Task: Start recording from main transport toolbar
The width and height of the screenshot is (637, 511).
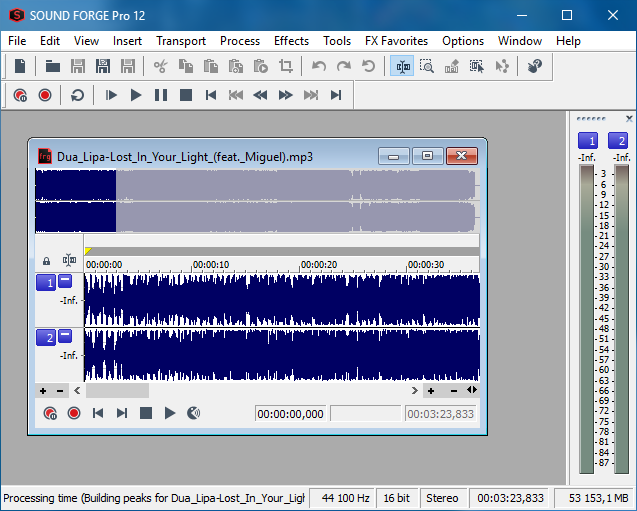Action: point(45,95)
